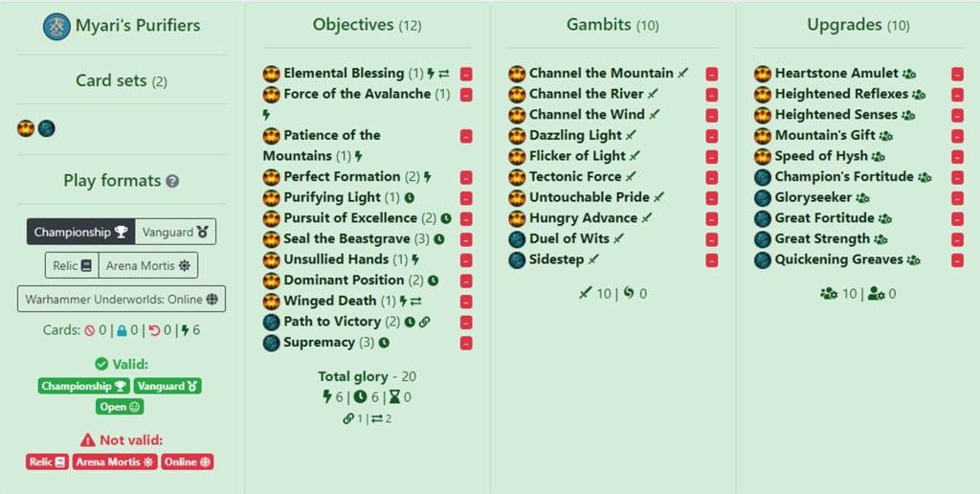The image size is (980, 494).
Task: Choose the Relic play format
Action: point(72,265)
